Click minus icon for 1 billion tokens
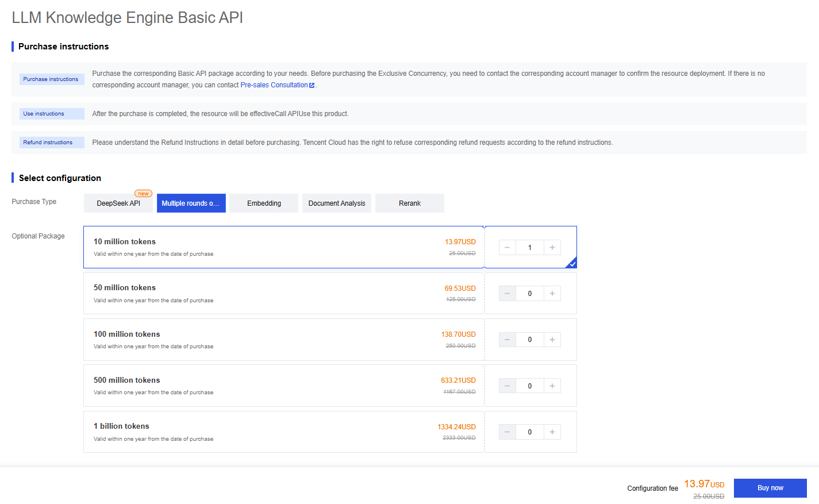Screen dimensions: 819x504 coord(507,432)
